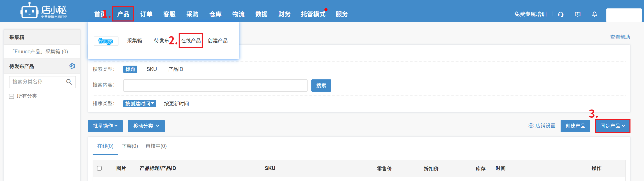Click the Fruugo platform logo
The image size is (644, 181).
pos(106,41)
